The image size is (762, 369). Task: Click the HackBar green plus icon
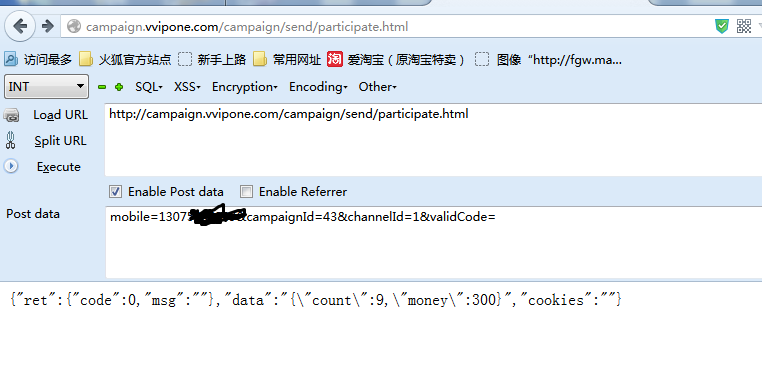coord(119,87)
